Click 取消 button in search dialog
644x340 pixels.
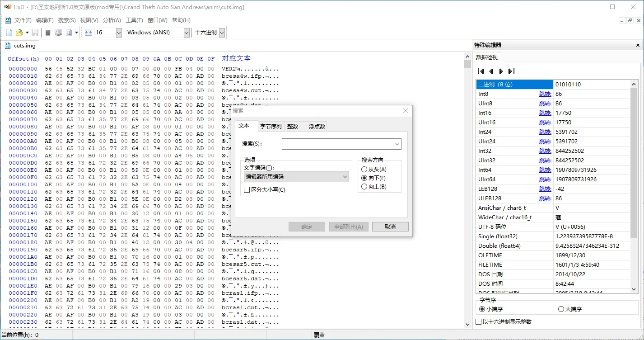tap(390, 227)
